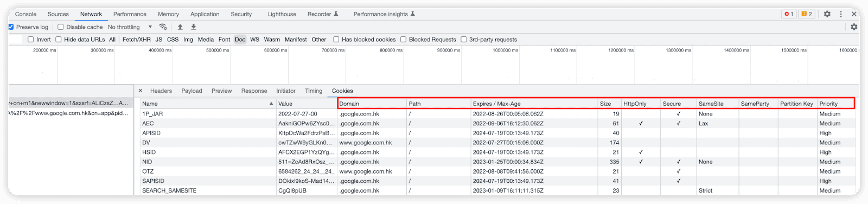Enable Disable cache checkbox

[x=61, y=27]
